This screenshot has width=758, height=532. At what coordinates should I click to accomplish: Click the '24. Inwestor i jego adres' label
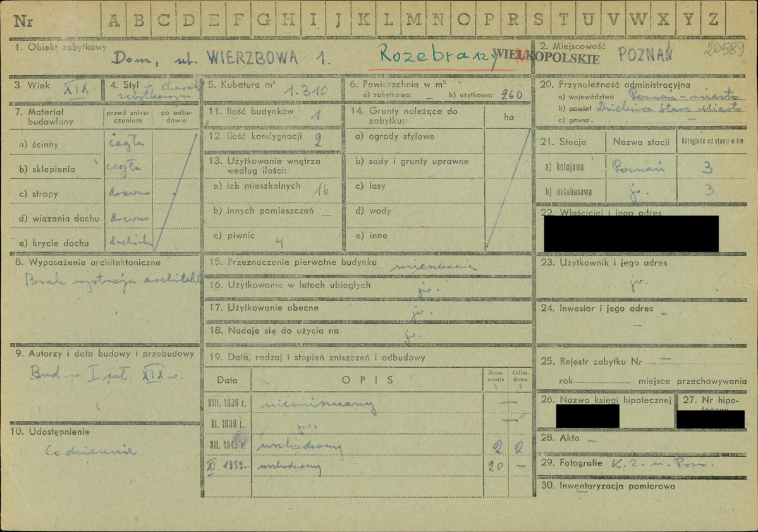point(597,308)
